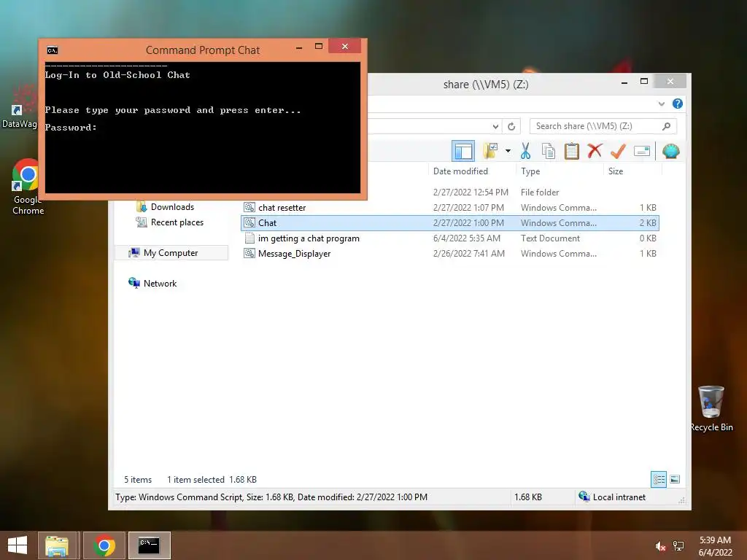Sort by Type column header
Image resolution: width=747 pixels, height=560 pixels.
pyautogui.click(x=530, y=171)
